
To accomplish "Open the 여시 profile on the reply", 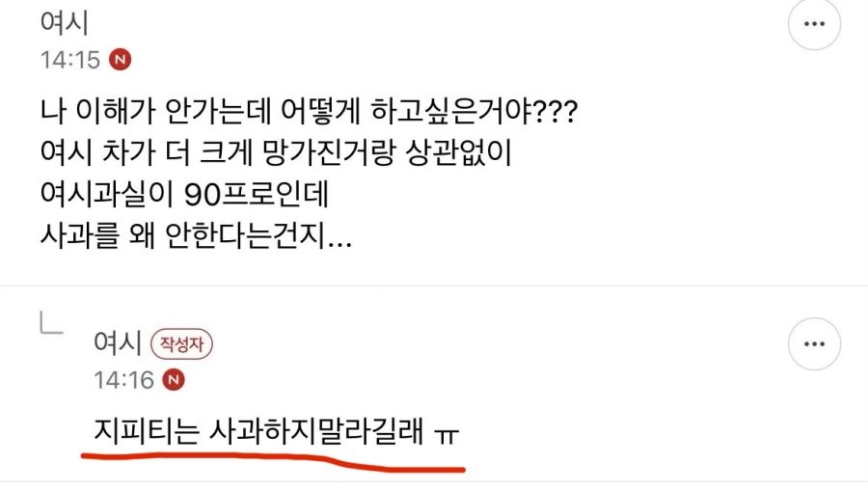I will (118, 342).
